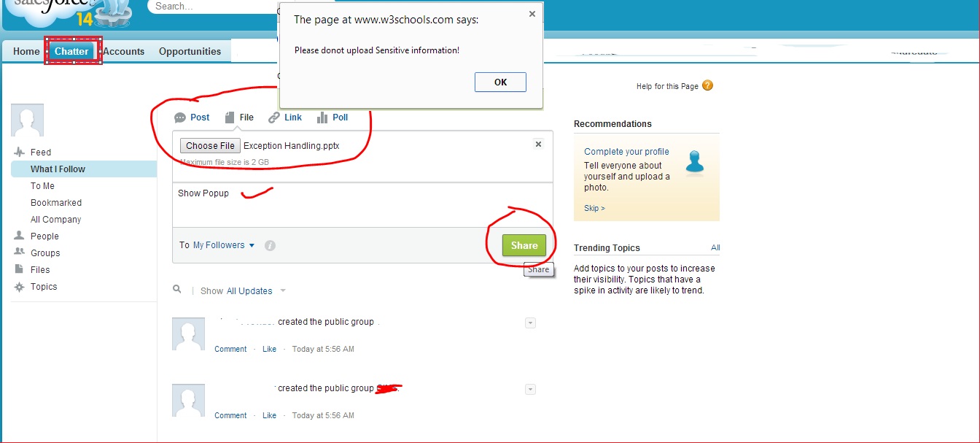Click the Feed pulse icon
The image size is (980, 443).
(19, 153)
